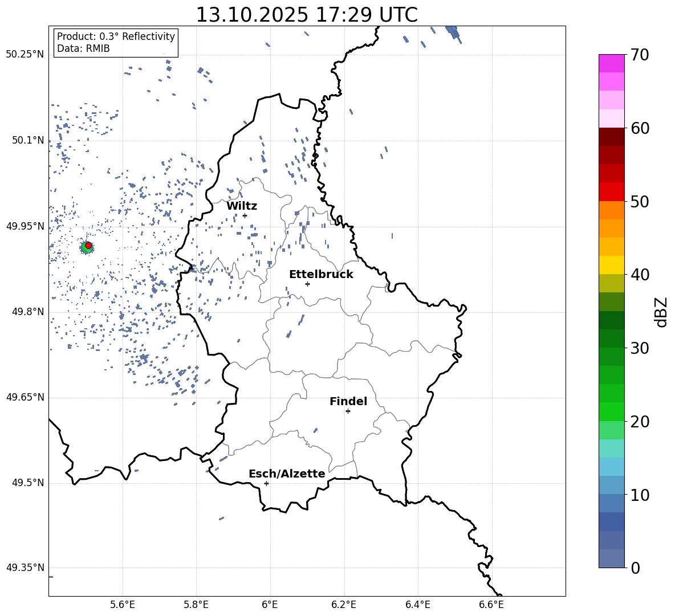This screenshot has height=616, width=675.
Task: Click the bright red 50 dBZ colorbar segment
Action: [612, 192]
